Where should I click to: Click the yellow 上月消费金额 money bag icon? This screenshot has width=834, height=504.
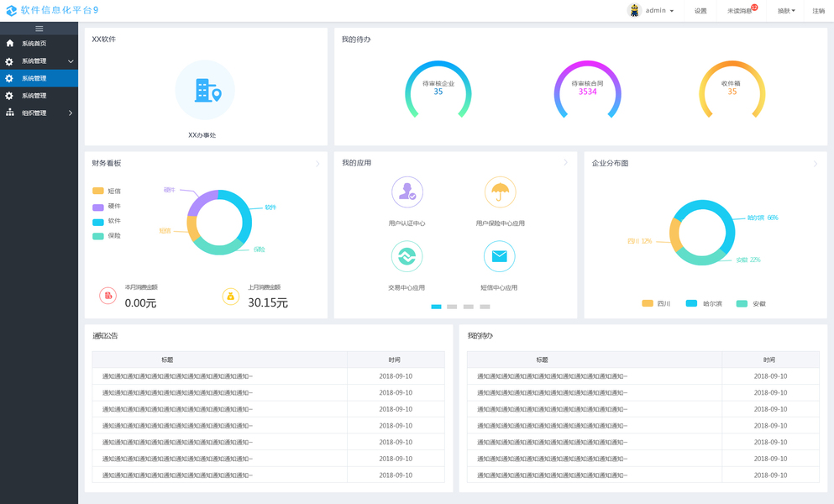click(x=231, y=297)
